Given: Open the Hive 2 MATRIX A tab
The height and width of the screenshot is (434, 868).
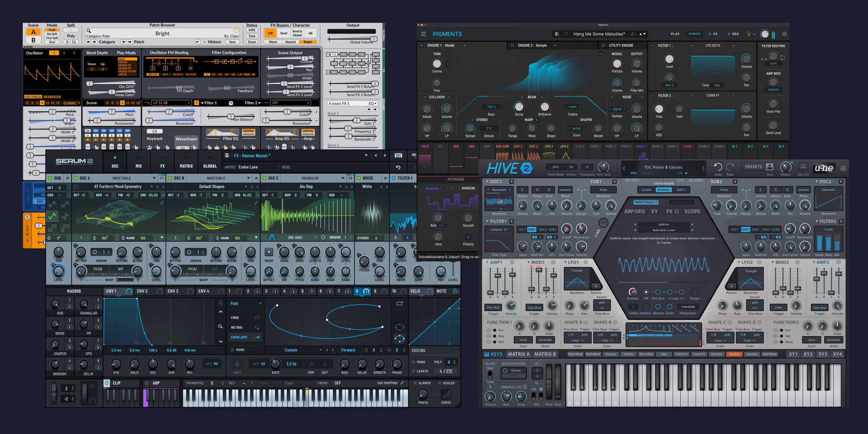Looking at the screenshot, I should pyautogui.click(x=519, y=354).
